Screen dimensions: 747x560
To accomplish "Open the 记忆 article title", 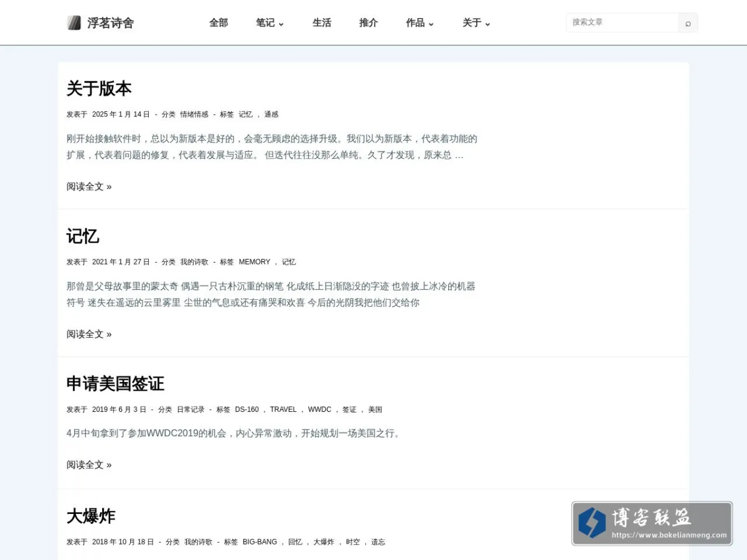I will click(x=83, y=236).
